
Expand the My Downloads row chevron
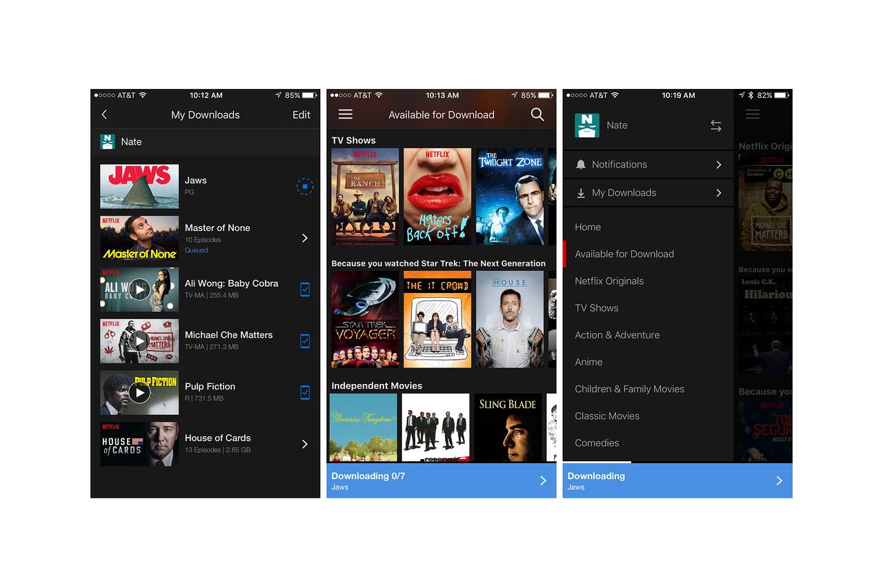[718, 193]
